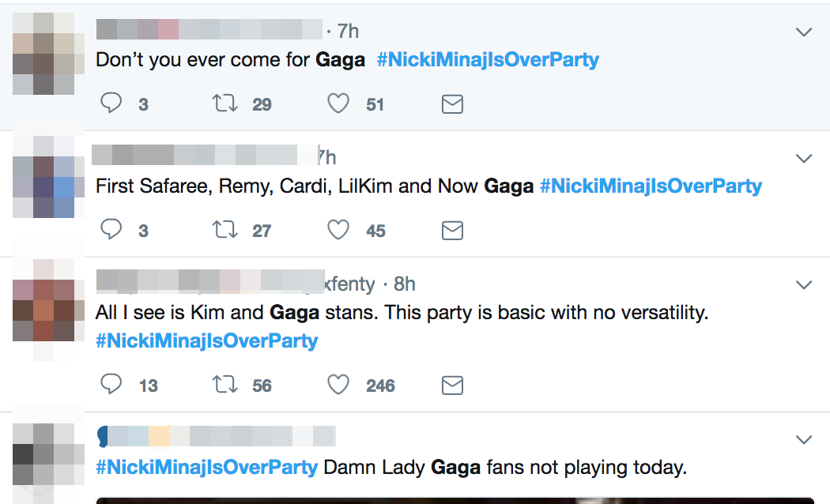
Task: Retweet the tweet with 27 retweets
Action: (x=225, y=230)
